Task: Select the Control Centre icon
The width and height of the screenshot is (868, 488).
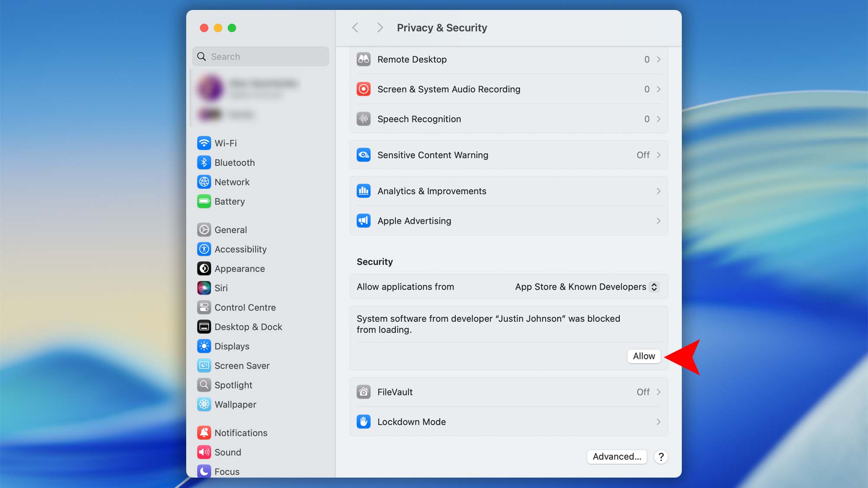Action: click(x=204, y=308)
